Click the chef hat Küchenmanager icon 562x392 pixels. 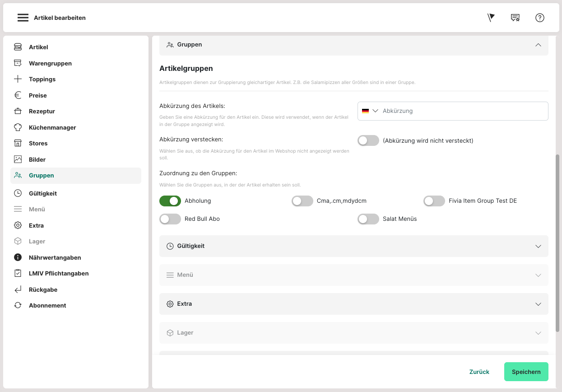click(x=18, y=127)
